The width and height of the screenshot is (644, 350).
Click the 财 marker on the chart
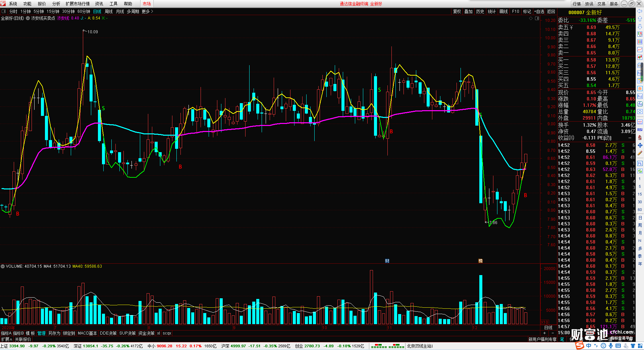(387, 261)
